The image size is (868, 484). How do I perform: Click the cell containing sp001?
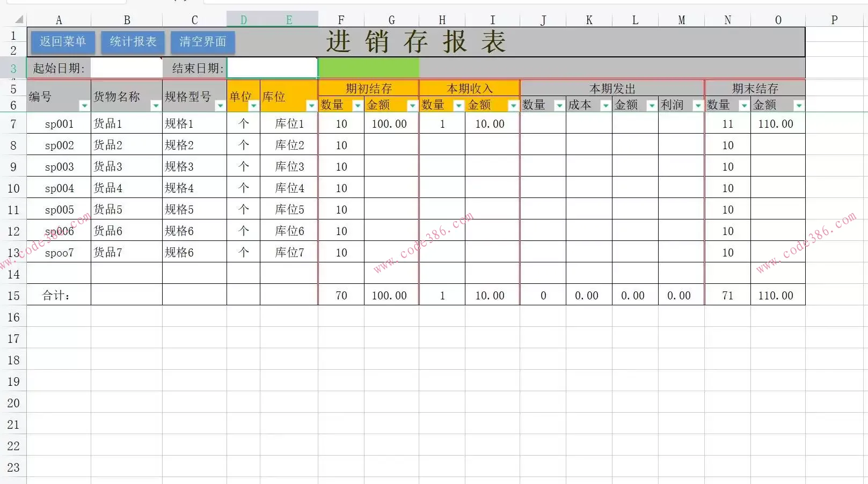[59, 124]
